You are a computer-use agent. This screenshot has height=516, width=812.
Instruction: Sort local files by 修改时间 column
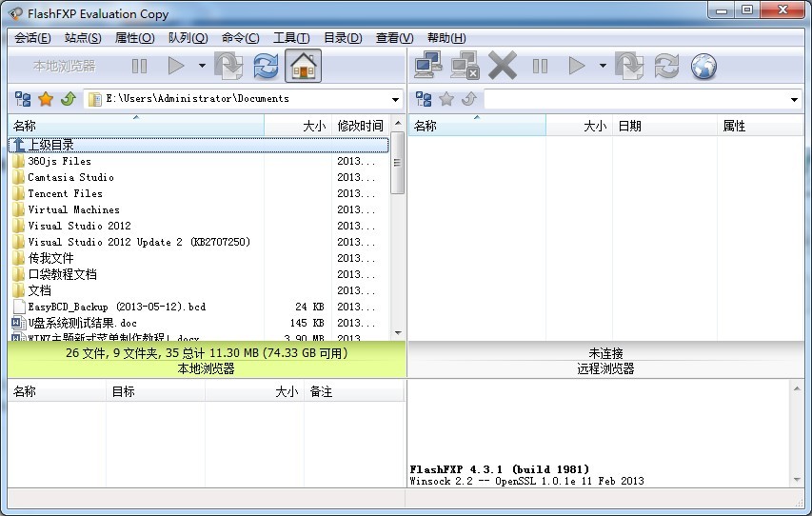coord(361,126)
